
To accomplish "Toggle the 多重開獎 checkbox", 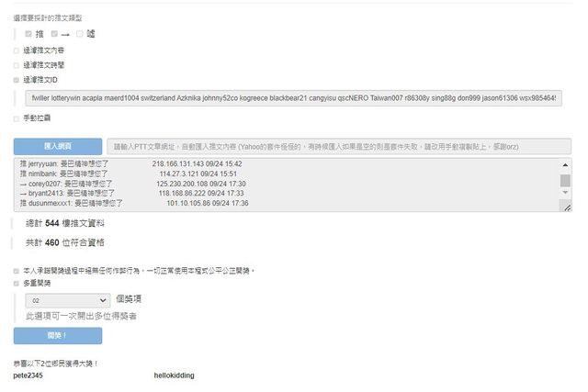I will tap(17, 284).
